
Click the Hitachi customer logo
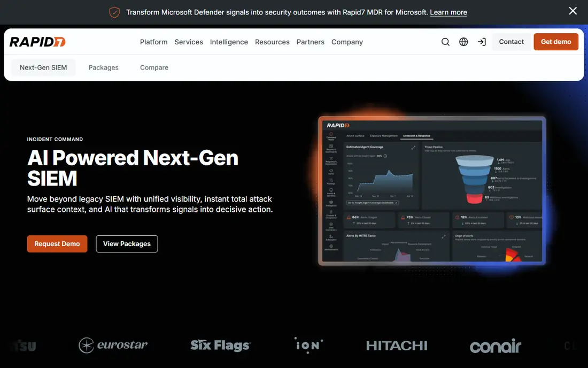[397, 346]
